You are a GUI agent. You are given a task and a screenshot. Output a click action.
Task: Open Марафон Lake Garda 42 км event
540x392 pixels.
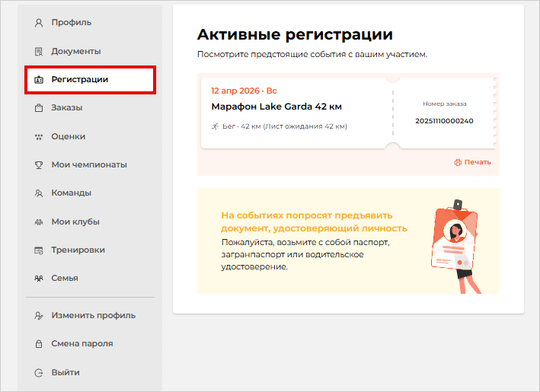pos(276,106)
